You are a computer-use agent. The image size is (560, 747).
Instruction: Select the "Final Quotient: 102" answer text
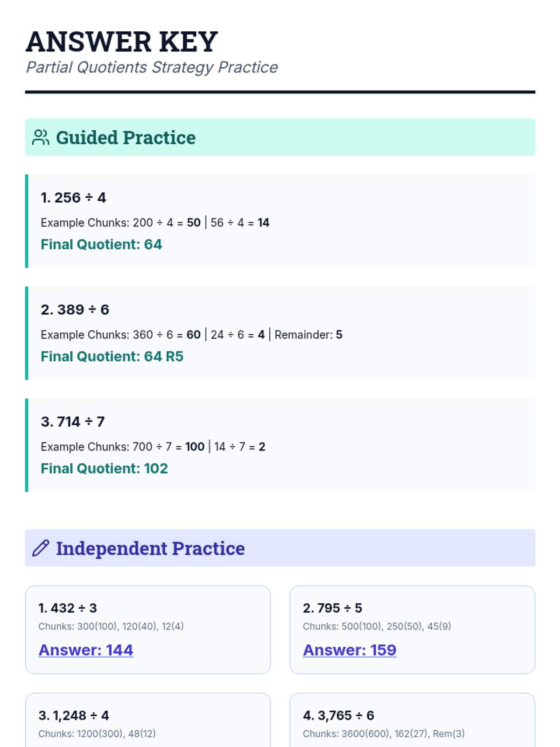pyautogui.click(x=104, y=468)
